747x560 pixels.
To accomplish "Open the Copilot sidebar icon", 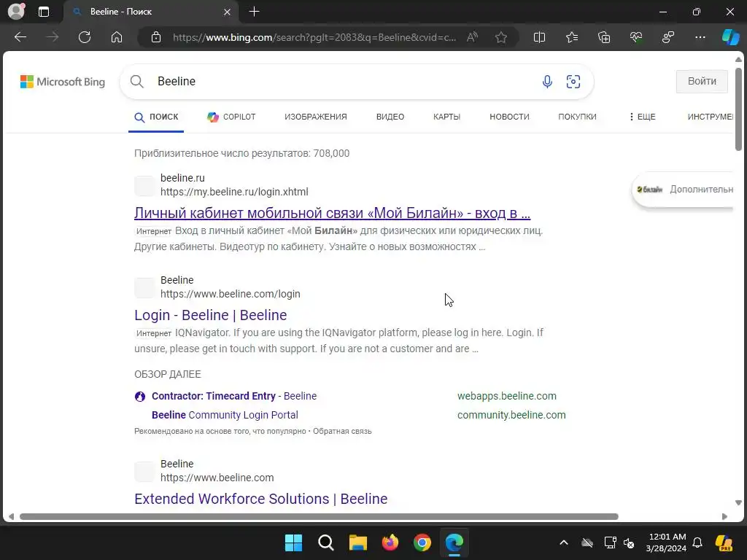I will [x=730, y=37].
